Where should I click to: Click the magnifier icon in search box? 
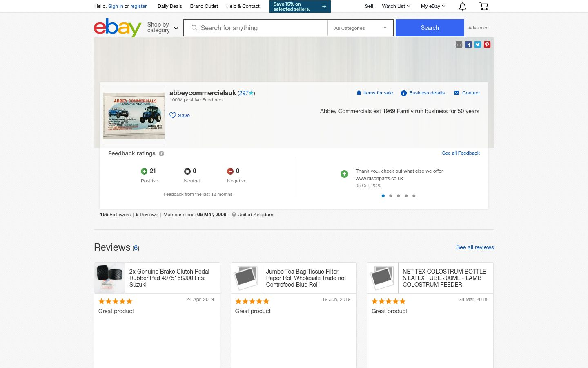(194, 28)
